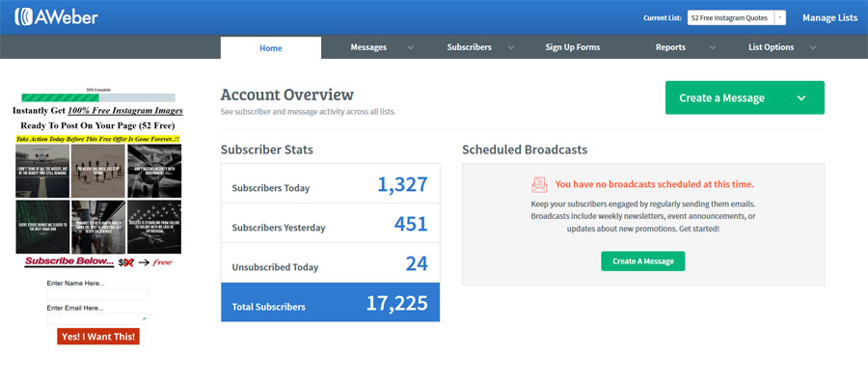868x382 pixels.
Task: Click the AWeber logo
Action: click(x=56, y=17)
